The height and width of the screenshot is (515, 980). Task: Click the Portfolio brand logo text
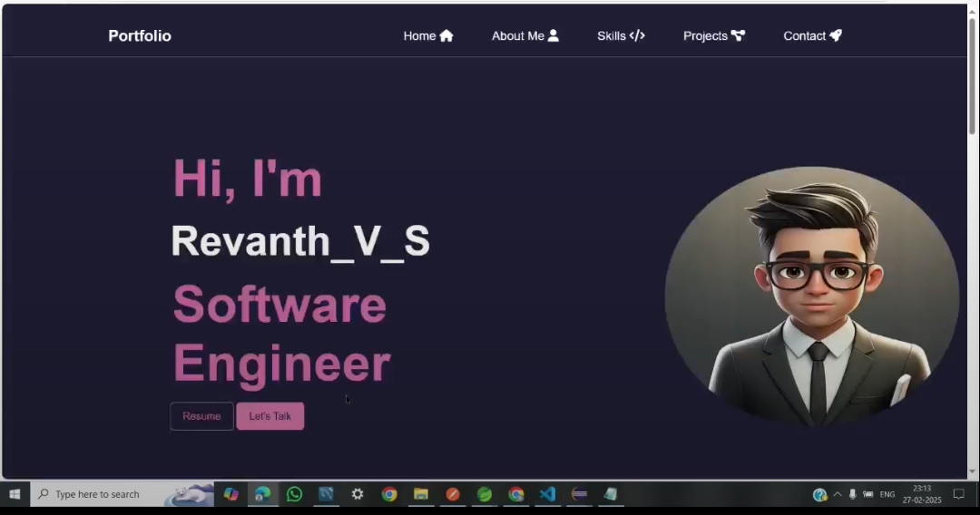pyautogui.click(x=140, y=36)
